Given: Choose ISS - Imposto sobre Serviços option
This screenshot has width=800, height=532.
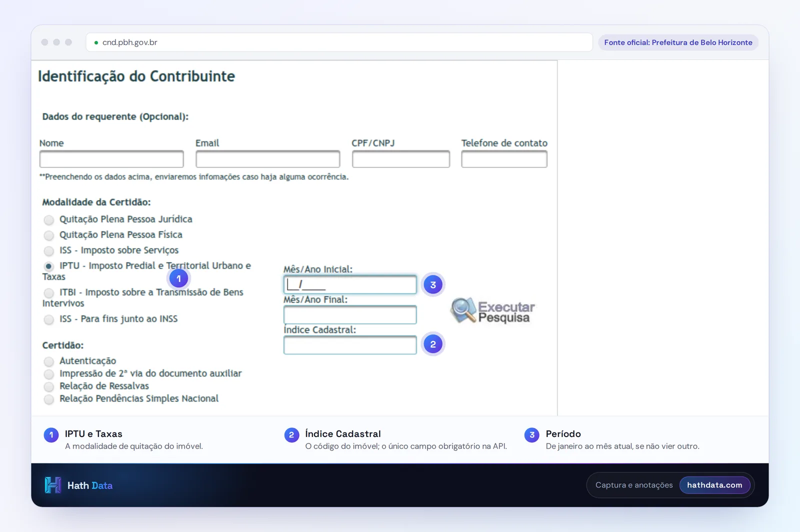Looking at the screenshot, I should tap(48, 250).
